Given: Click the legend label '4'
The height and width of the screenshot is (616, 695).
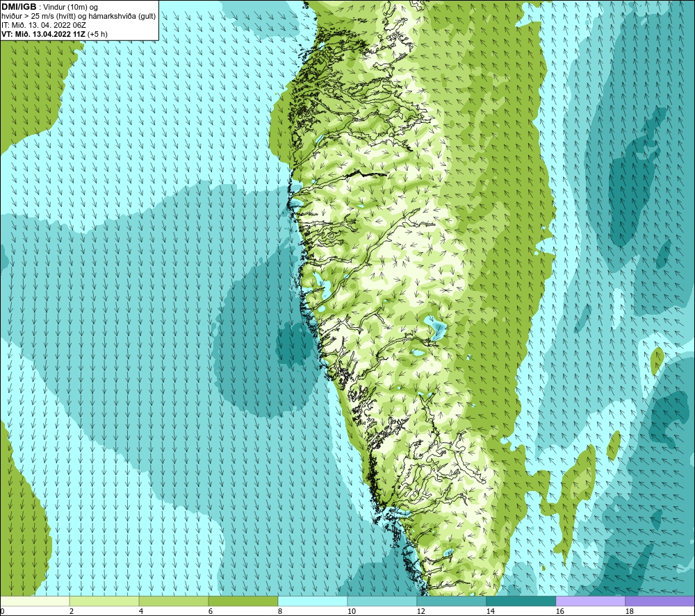Looking at the screenshot, I should pos(141,611).
